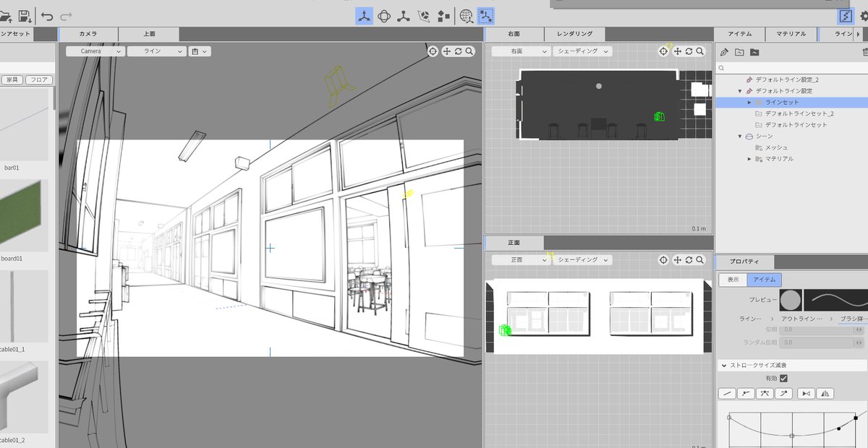
Task: Click the rotate view icon in the 正面 view
Action: tap(689, 259)
